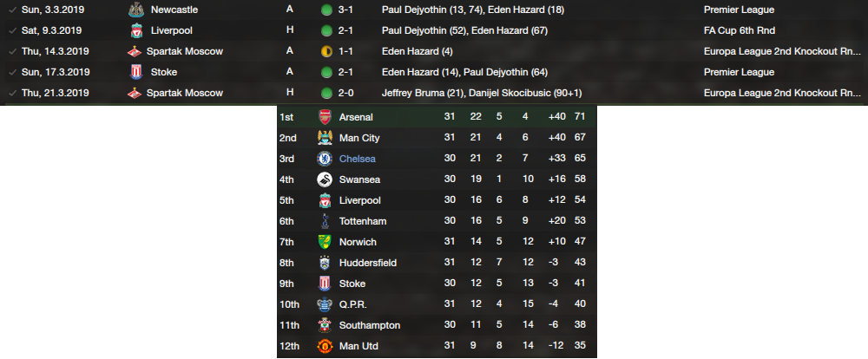Click the green win indicator for Liverpool match
Screen dimensions: 868x359
[326, 30]
